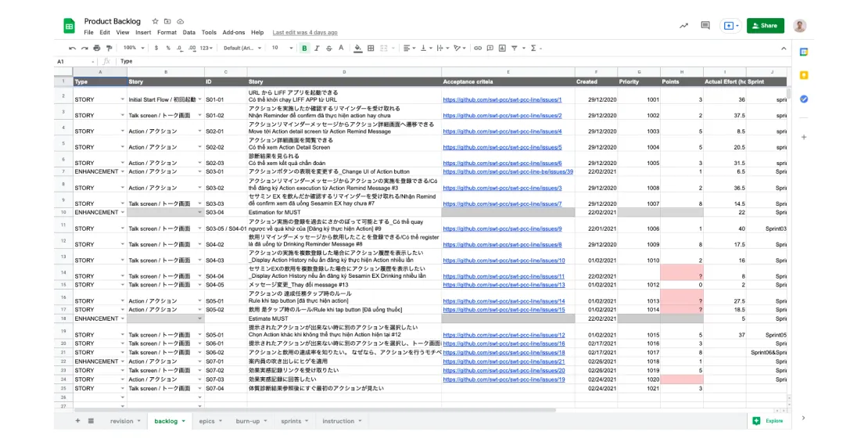
Task: Open Google Keep in side panel
Action: point(803,75)
